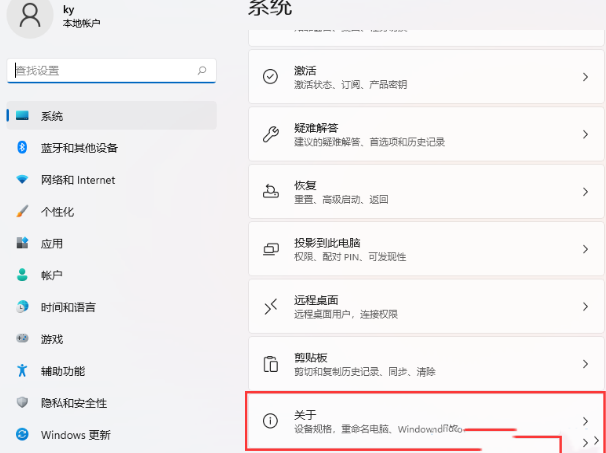Click the Apps icon in sidebar
This screenshot has width=606, height=453.
tap(21, 243)
